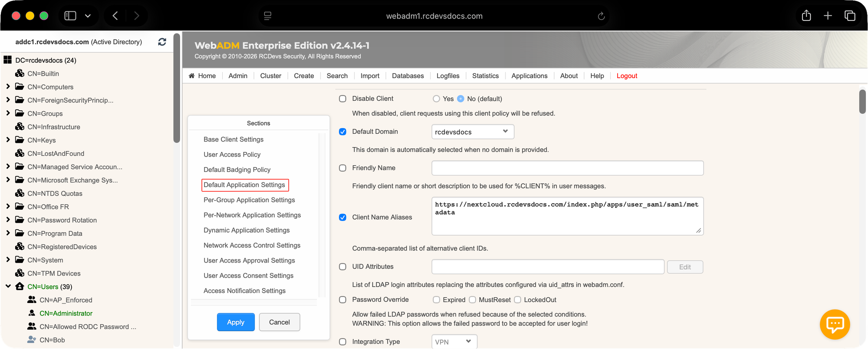The width and height of the screenshot is (868, 349).
Task: Open the Default Application Settings section
Action: (x=244, y=185)
